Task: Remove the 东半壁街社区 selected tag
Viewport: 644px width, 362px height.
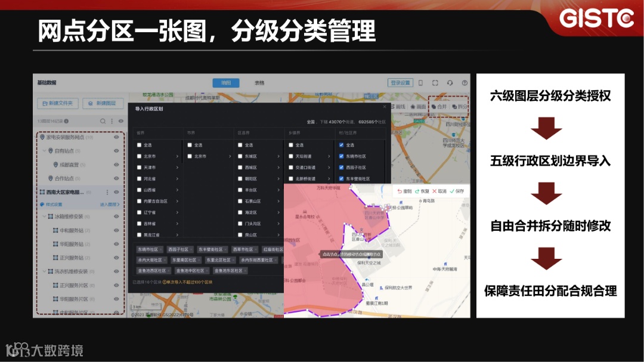Action: [225, 249]
